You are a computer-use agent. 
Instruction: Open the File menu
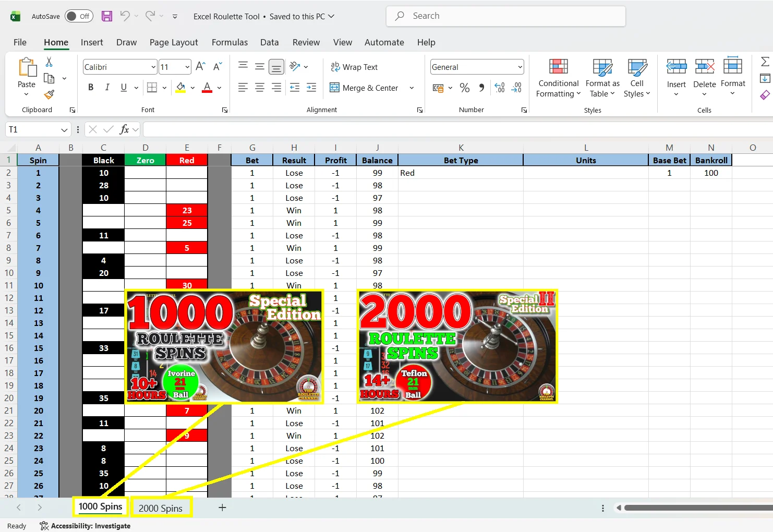pyautogui.click(x=20, y=42)
